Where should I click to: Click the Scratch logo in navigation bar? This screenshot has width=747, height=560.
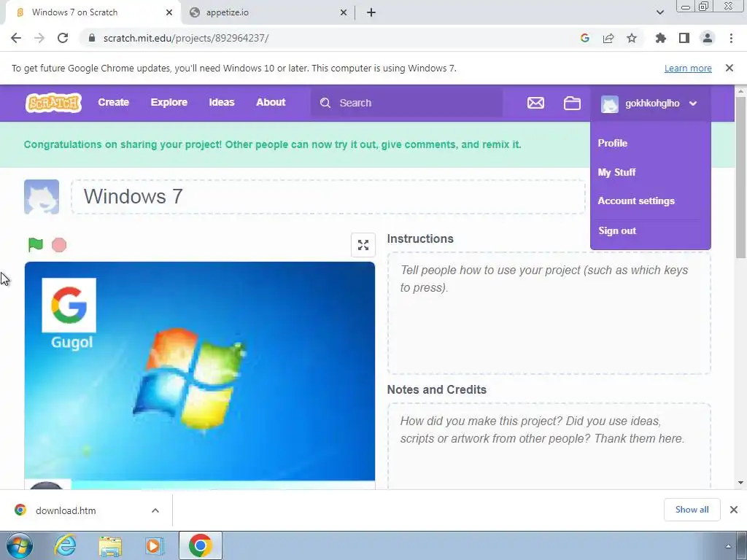(x=53, y=102)
